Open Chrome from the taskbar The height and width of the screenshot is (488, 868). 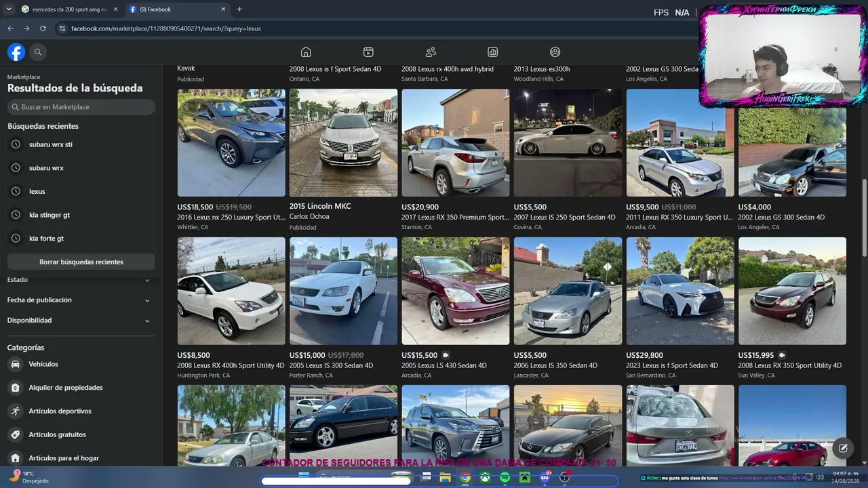point(465,478)
